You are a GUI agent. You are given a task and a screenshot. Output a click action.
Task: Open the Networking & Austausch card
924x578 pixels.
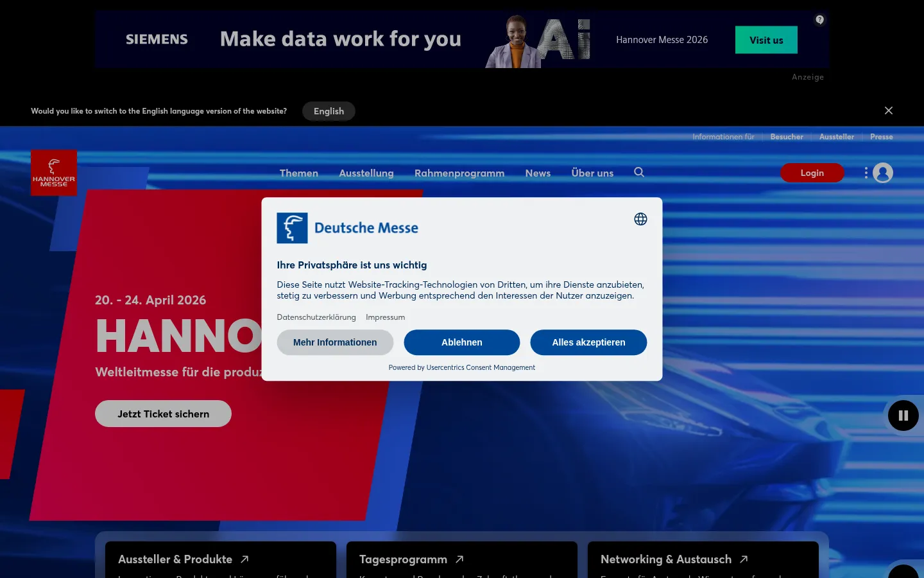[x=703, y=560]
